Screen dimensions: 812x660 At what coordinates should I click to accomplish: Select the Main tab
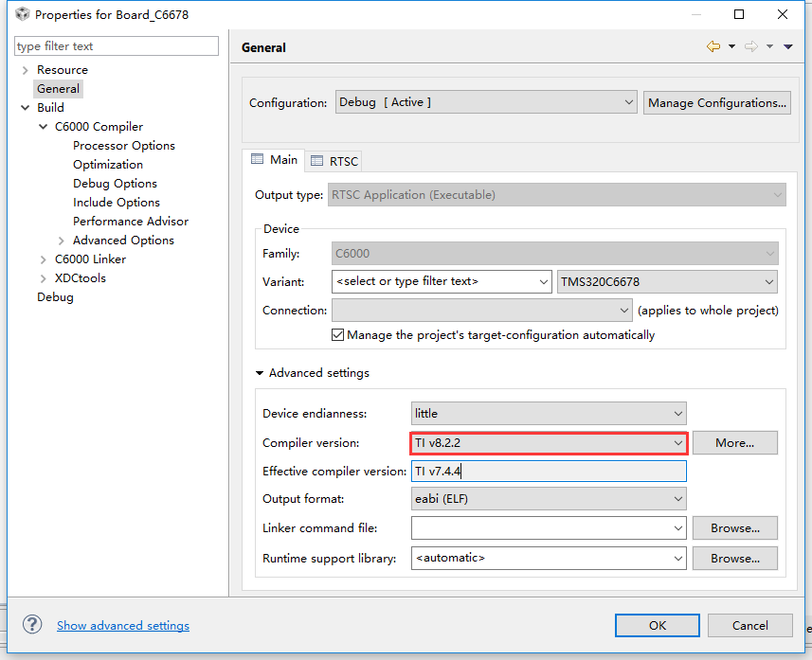[274, 160]
